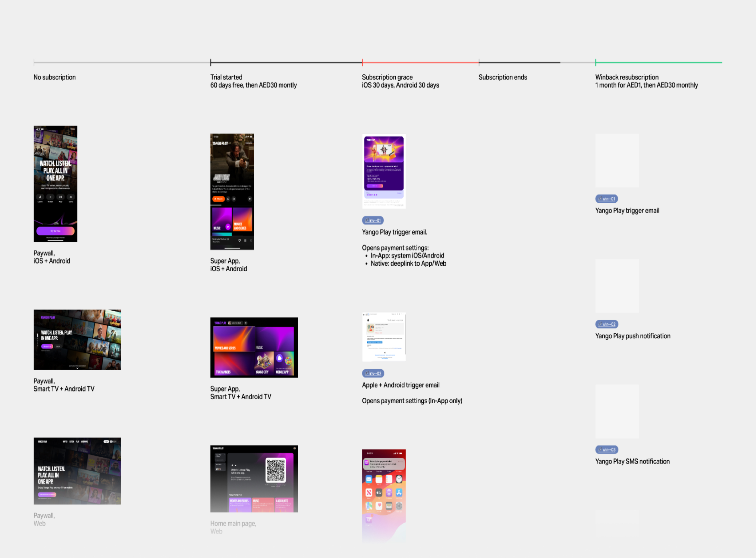756x558 pixels.
Task: Tap the Mail app icon on iPhone mockup
Action: pyautogui.click(x=369, y=479)
